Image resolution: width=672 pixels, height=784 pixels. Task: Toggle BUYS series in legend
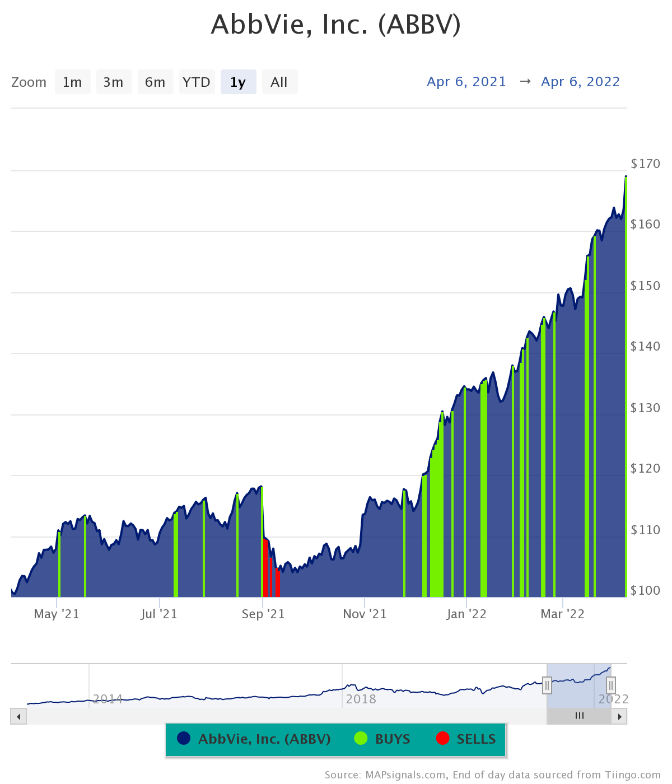pos(382,739)
